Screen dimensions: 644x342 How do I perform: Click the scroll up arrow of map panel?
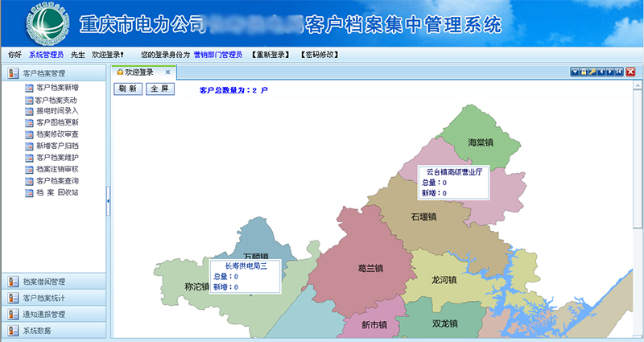click(637, 85)
